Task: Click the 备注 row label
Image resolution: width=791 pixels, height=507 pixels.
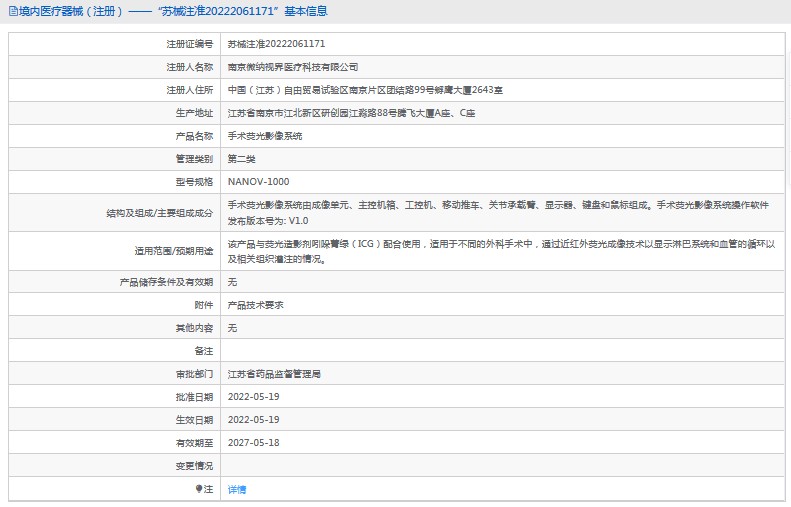Action: [x=204, y=351]
